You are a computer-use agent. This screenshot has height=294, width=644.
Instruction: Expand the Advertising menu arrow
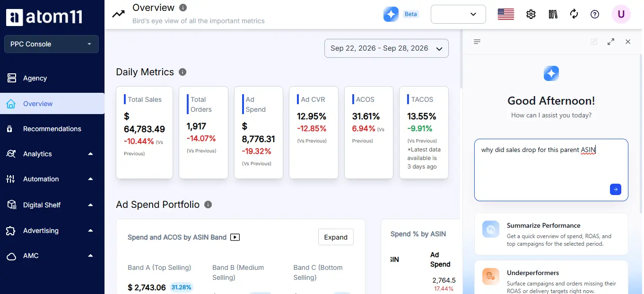click(x=90, y=231)
